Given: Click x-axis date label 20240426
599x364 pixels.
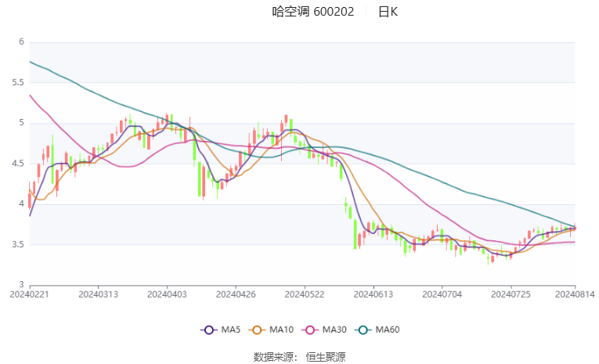Looking at the screenshot, I should pos(236,294).
